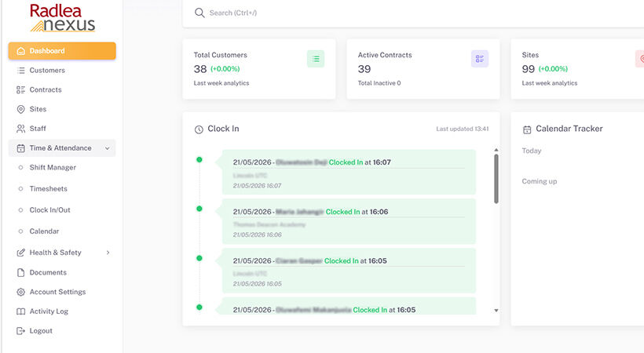Open the Active Contracts card

423,69
